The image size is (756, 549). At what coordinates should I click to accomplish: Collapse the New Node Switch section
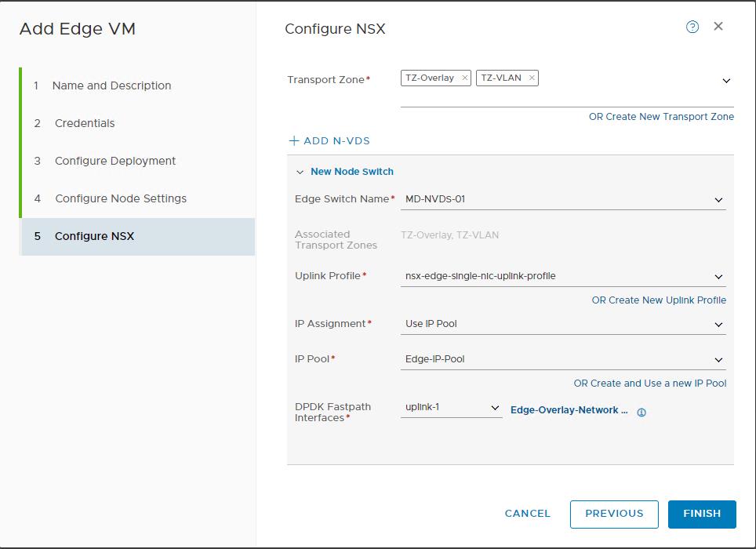300,172
